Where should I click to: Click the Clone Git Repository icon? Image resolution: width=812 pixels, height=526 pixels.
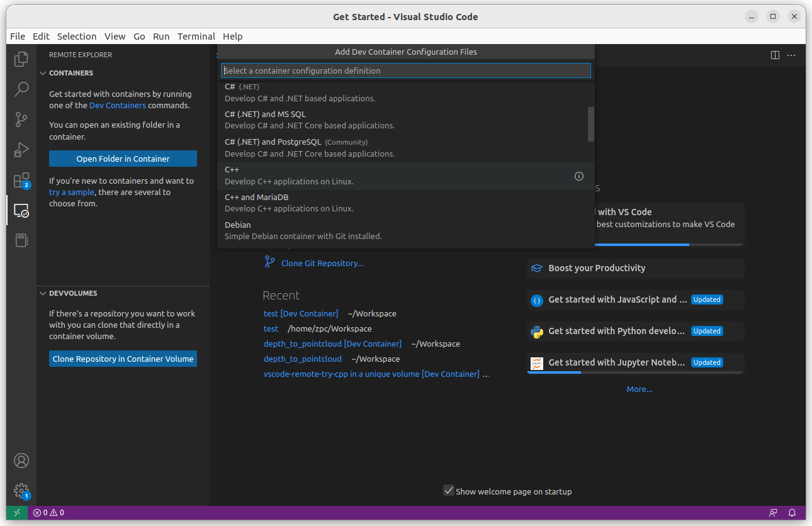click(x=270, y=262)
